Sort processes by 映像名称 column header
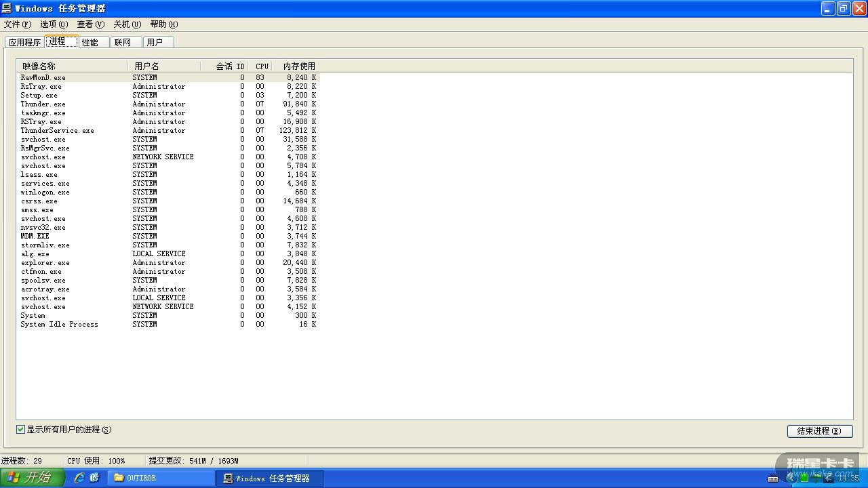Screen dimensions: 868x488 (x=73, y=66)
